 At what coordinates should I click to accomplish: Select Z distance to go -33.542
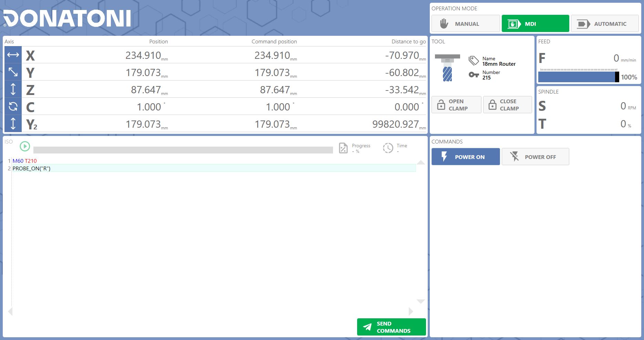tap(402, 89)
